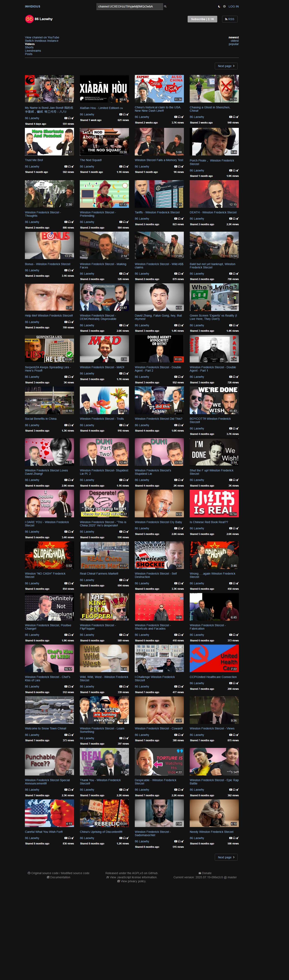Image resolution: width=289 pixels, height=980 pixels.
Task: Sort videos by oldest
Action: click(x=235, y=41)
